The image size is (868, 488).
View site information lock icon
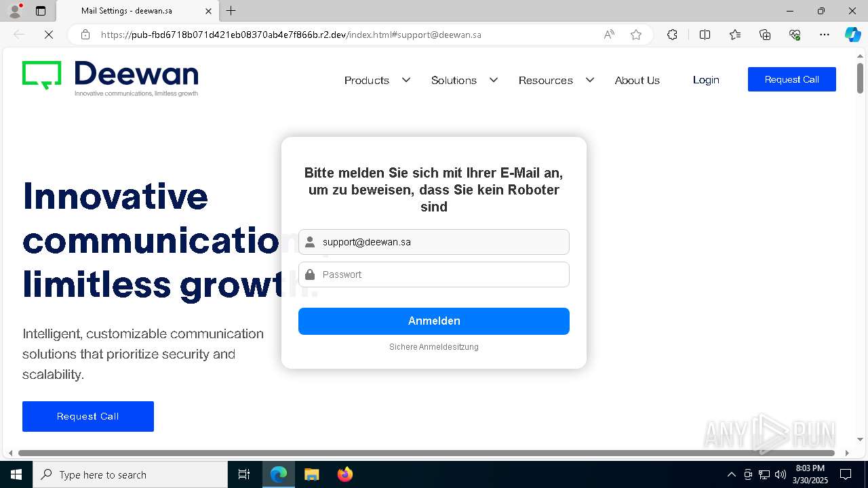tap(85, 35)
